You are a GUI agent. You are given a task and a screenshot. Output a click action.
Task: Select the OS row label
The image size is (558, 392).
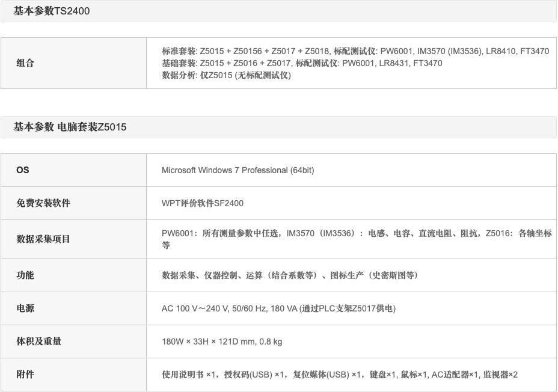pos(23,170)
